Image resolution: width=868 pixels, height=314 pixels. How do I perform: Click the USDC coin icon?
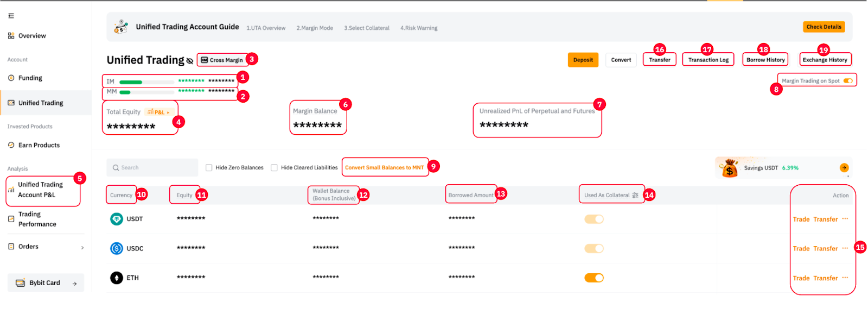[x=117, y=248]
